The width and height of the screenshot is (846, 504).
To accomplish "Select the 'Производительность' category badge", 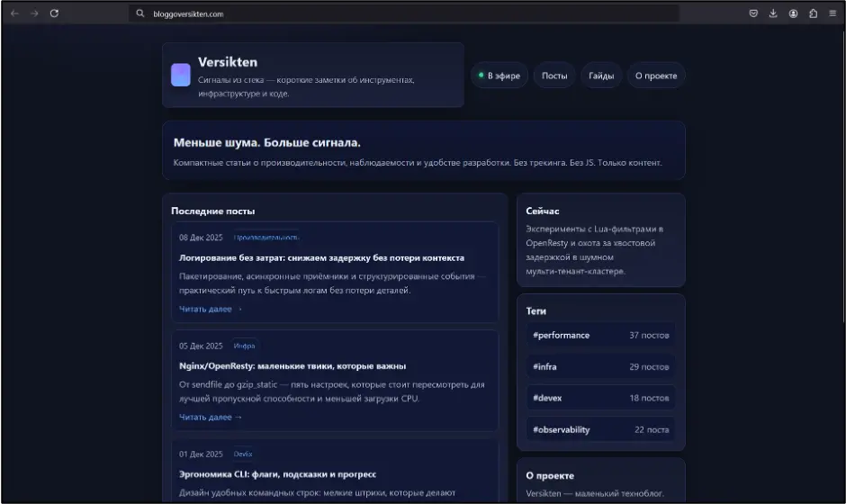I will point(266,238).
